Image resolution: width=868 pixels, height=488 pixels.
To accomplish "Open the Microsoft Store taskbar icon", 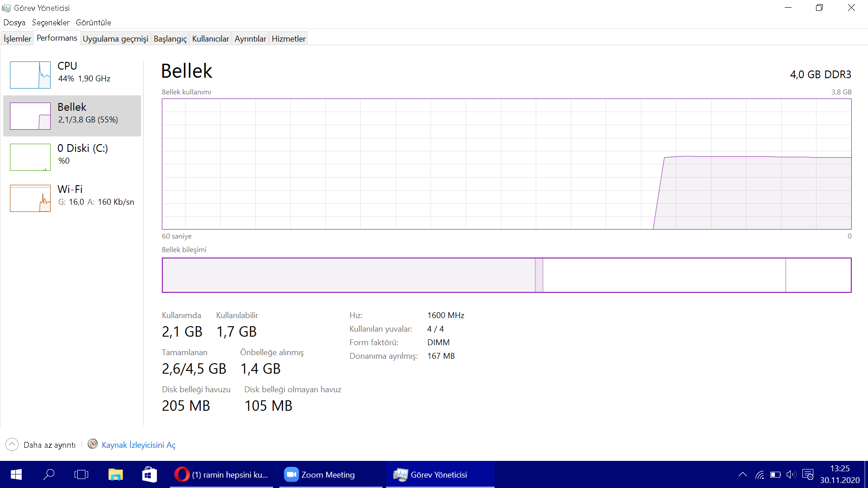I will 149,474.
